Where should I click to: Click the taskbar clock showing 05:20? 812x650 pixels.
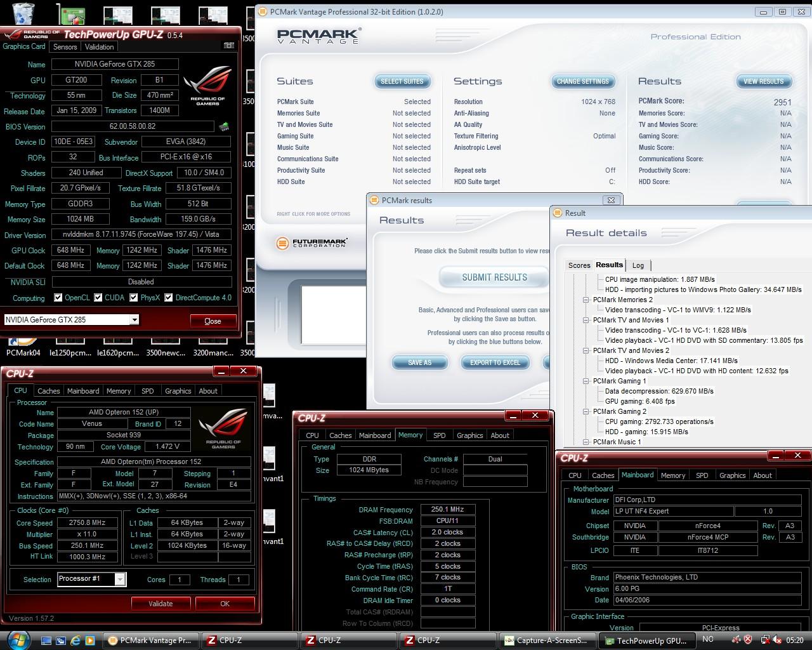click(794, 640)
